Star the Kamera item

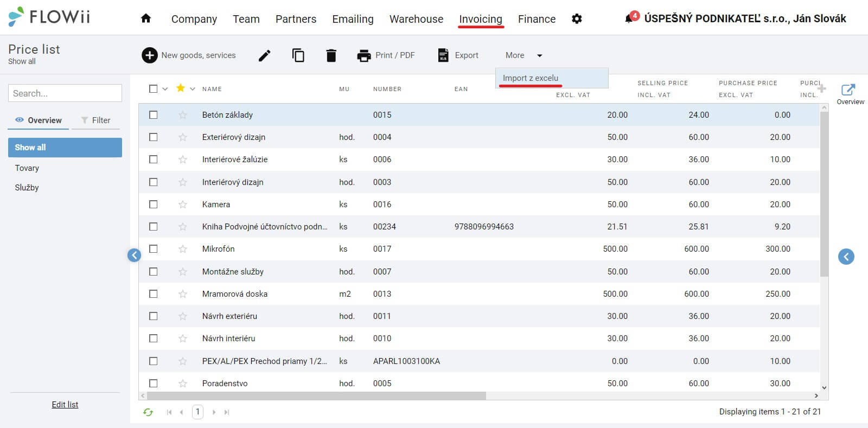pyautogui.click(x=183, y=205)
